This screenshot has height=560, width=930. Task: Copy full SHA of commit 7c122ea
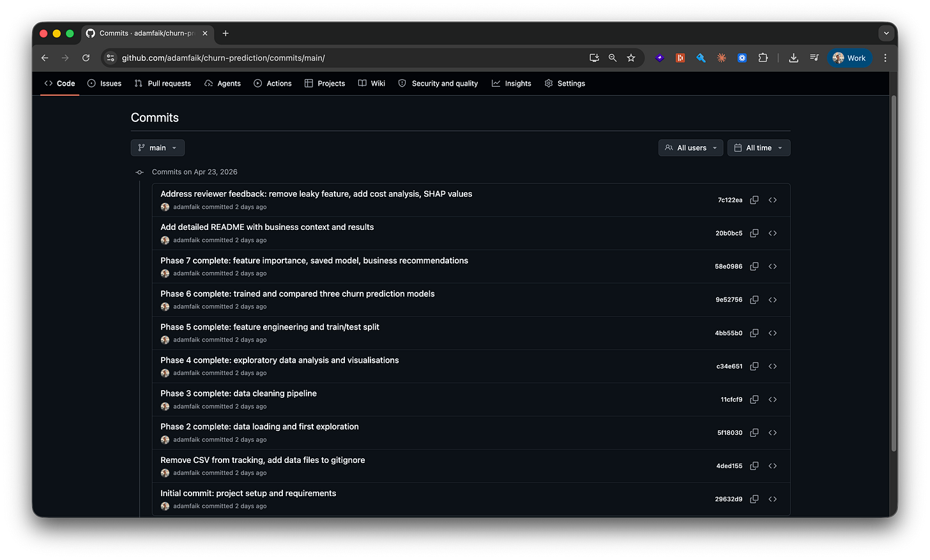754,200
